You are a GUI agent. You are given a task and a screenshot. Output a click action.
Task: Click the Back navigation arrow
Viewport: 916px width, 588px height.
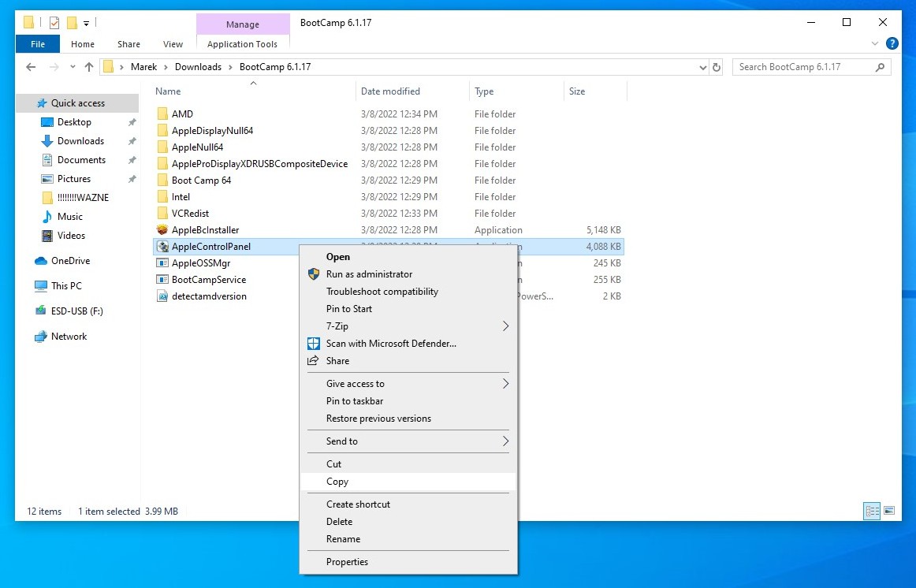coord(31,67)
